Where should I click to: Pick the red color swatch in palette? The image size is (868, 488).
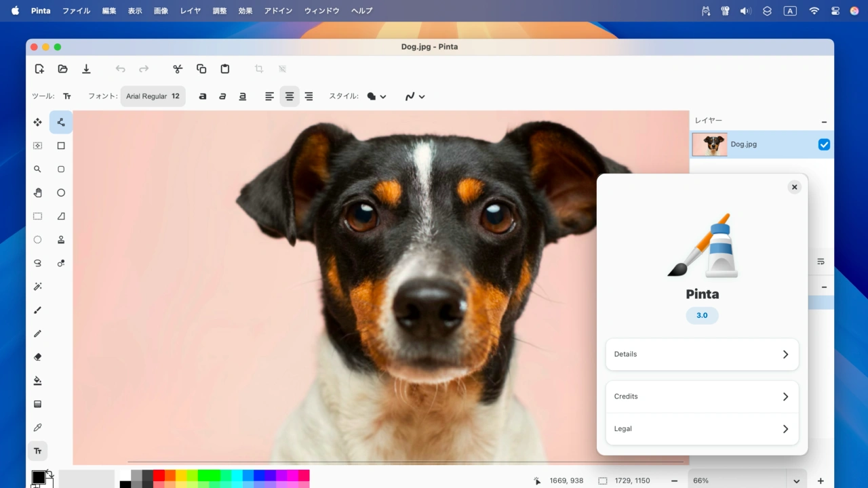(159, 475)
